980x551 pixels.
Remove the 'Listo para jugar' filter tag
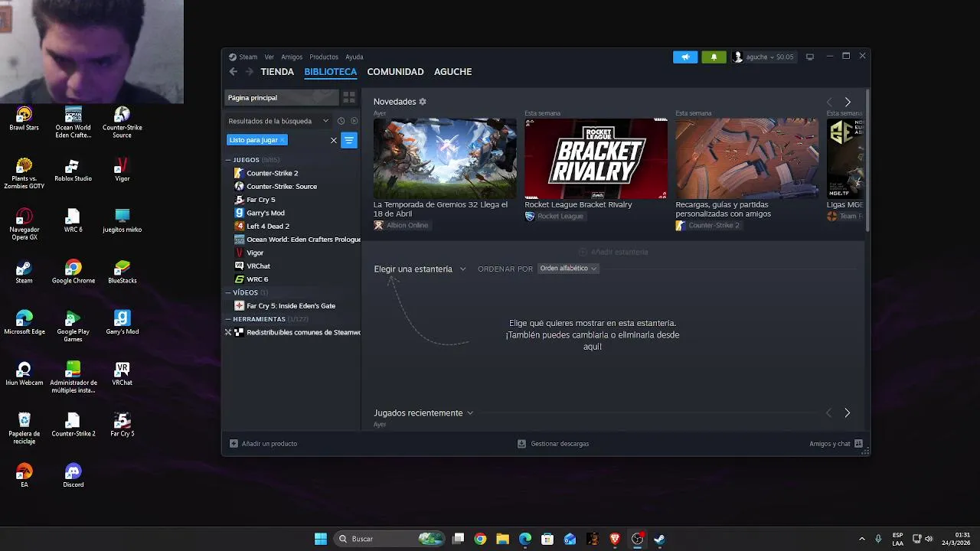point(282,140)
